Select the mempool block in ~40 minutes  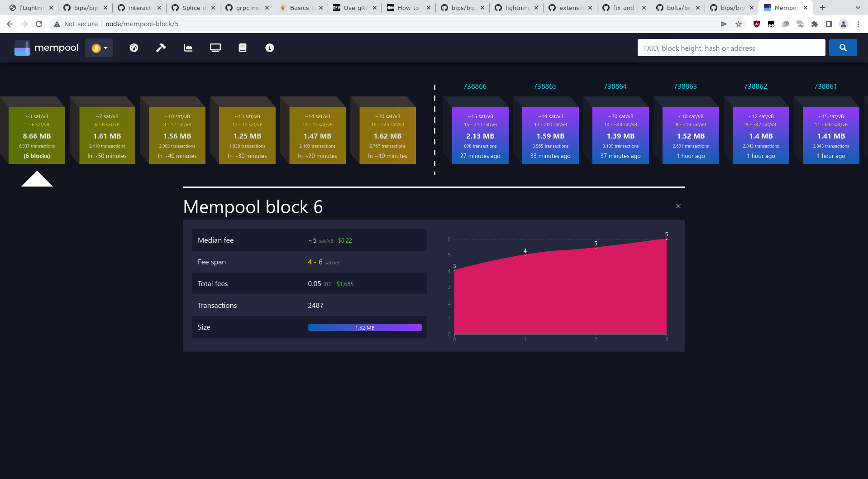pos(177,135)
